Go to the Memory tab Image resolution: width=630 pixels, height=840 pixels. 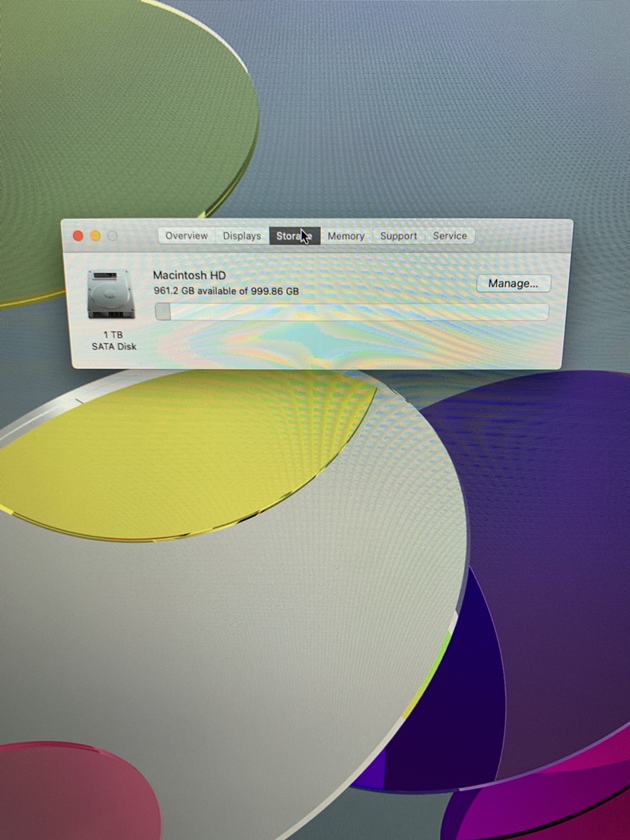[346, 236]
